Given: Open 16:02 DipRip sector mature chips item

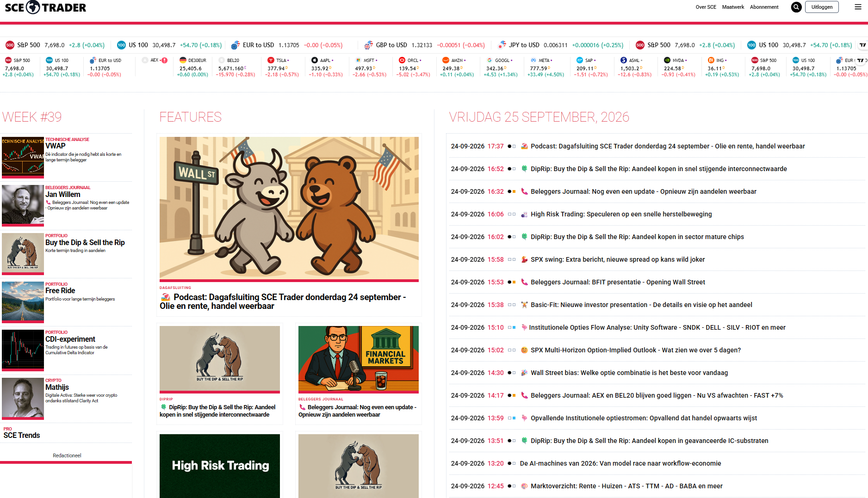Looking at the screenshot, I should [x=637, y=237].
